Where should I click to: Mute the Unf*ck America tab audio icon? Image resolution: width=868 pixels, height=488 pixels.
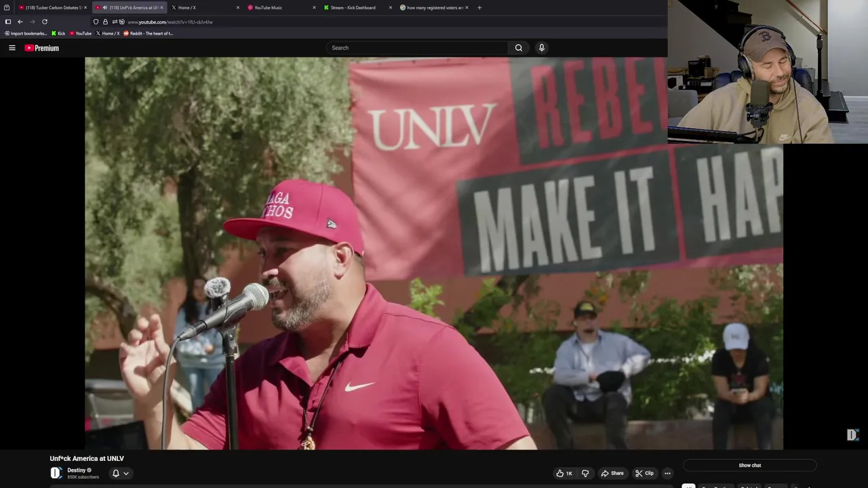(x=104, y=7)
